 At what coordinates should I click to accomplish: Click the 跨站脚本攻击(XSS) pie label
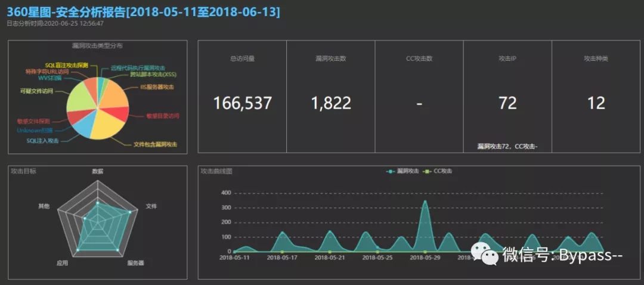pos(153,75)
